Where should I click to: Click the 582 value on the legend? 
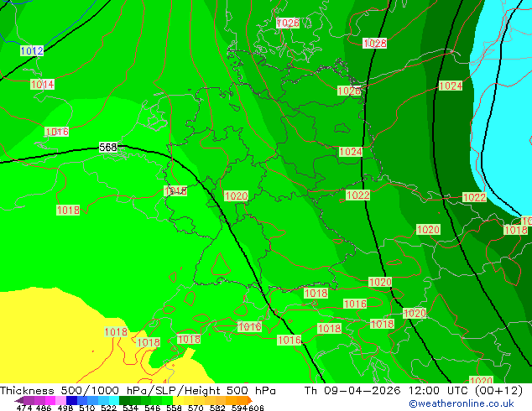(217, 408)
